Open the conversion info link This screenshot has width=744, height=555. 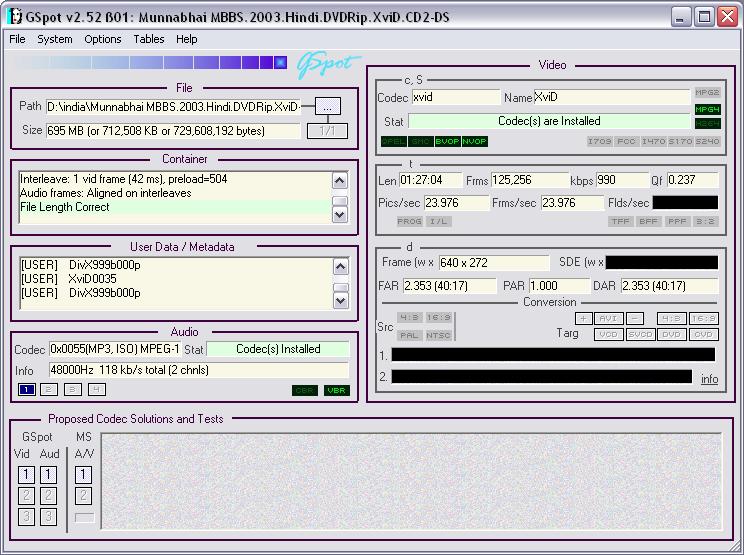tap(709, 379)
